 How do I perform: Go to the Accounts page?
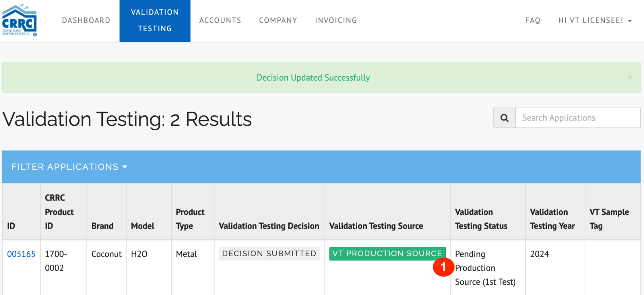220,20
